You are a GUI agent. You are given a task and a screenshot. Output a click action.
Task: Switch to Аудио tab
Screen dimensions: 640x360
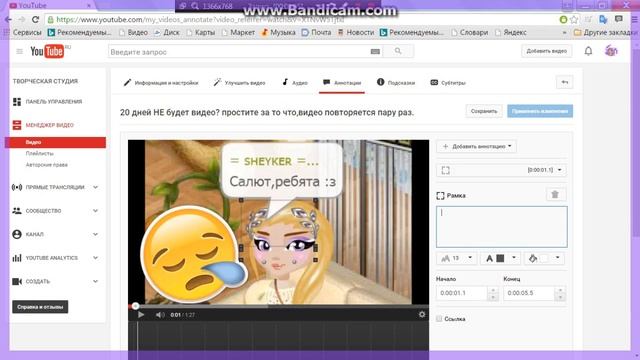[x=295, y=82]
